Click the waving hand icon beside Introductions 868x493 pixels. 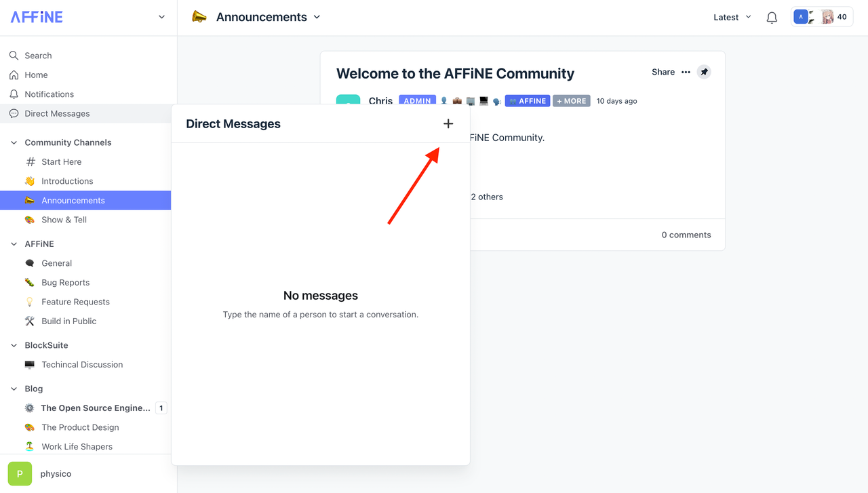[x=30, y=181]
